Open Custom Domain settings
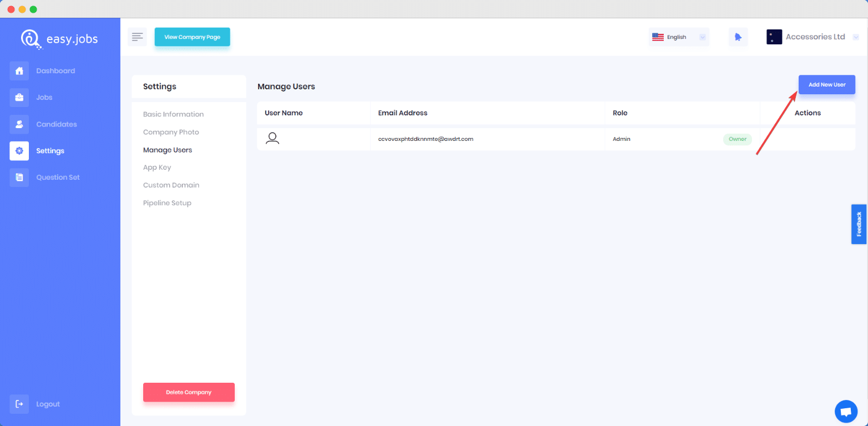868x426 pixels. [x=171, y=185]
